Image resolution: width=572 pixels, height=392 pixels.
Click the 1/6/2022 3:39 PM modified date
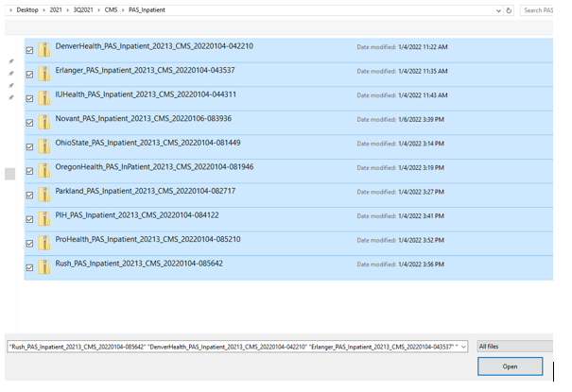[422, 120]
